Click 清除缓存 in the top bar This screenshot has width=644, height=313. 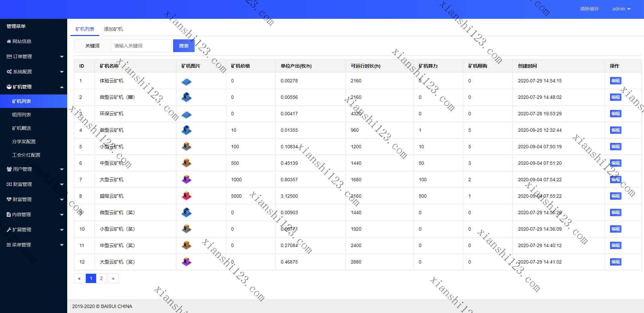pyautogui.click(x=589, y=9)
